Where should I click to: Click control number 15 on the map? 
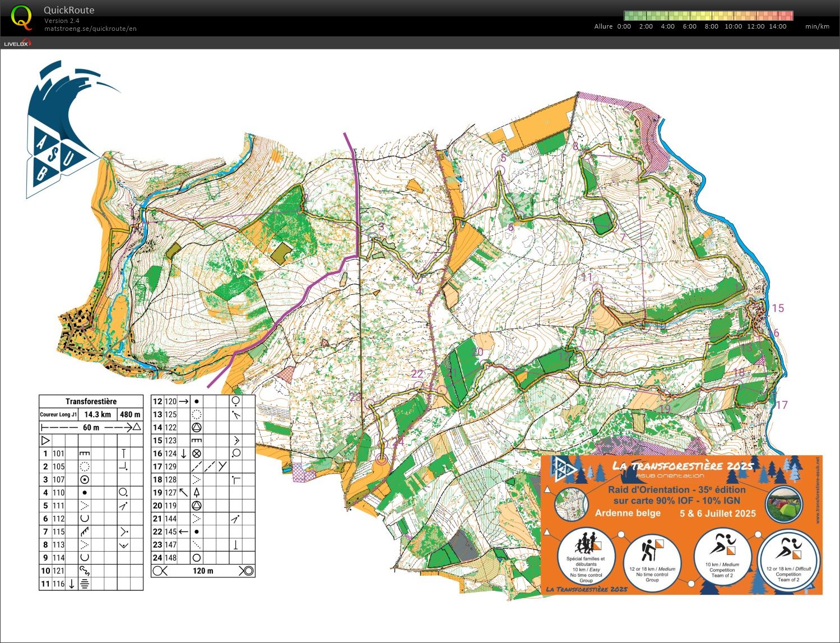pos(777,308)
